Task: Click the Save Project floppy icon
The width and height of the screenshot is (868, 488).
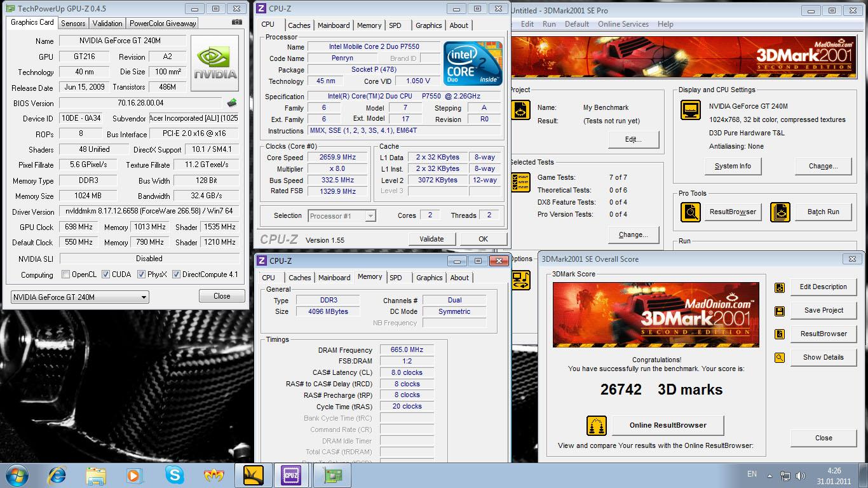Action: 780,311
